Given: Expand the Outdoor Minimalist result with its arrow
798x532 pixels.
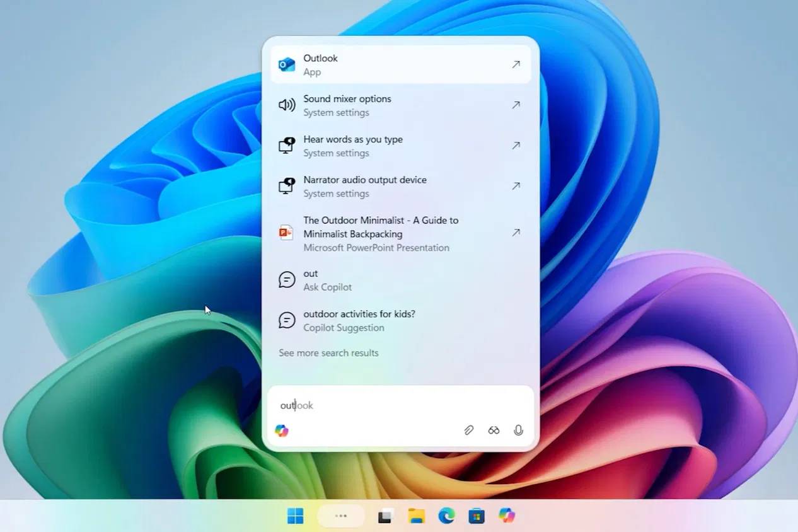Looking at the screenshot, I should 516,233.
